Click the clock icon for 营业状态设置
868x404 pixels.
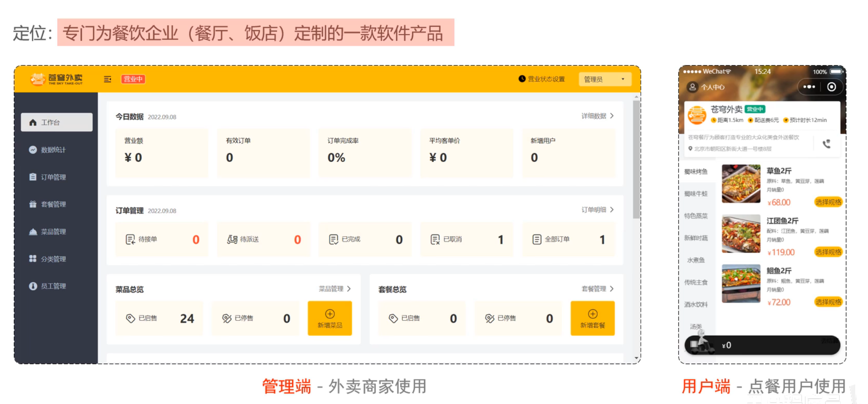pos(522,79)
